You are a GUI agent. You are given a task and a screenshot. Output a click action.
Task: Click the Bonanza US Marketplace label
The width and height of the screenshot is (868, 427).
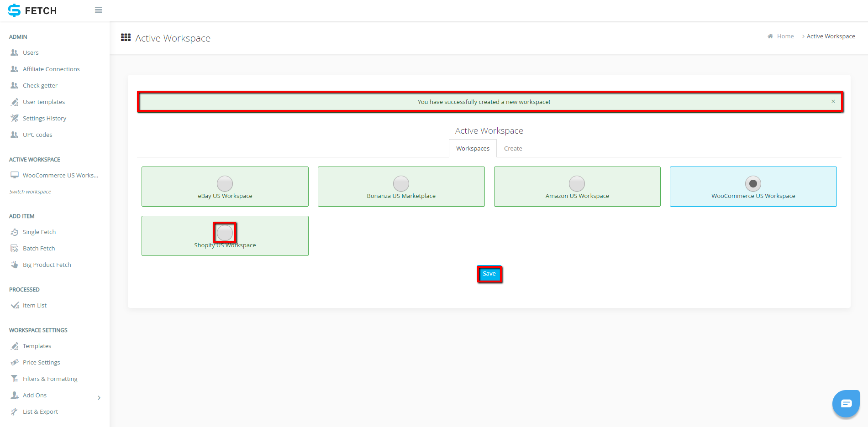click(x=401, y=196)
